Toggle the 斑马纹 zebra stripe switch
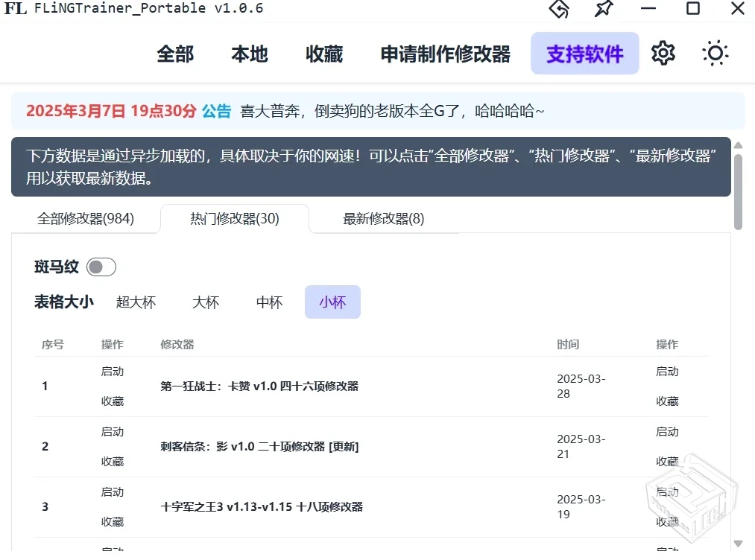Screen dimensions: 755x560 click(x=101, y=267)
